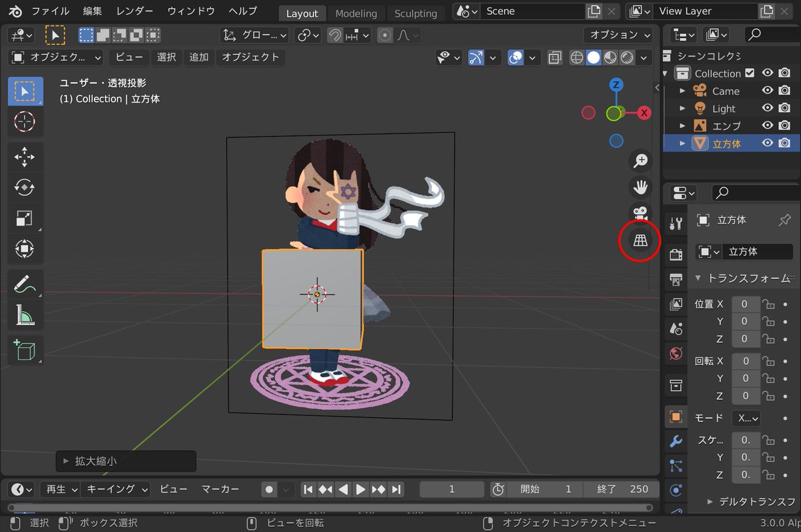Expand the Camera item in outliner
This screenshot has width=801, height=532.
(682, 91)
